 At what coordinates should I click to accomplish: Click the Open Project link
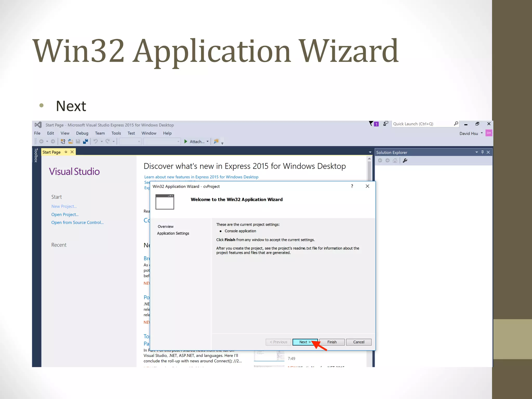[65, 214]
